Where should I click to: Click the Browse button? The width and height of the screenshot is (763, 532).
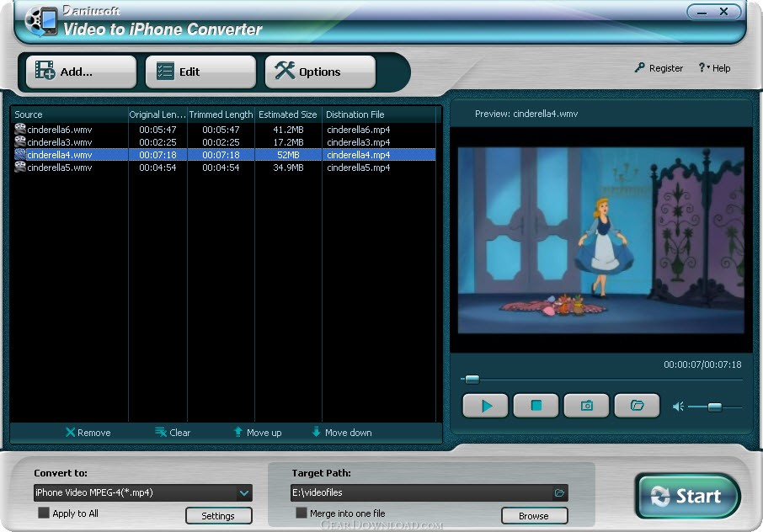pyautogui.click(x=534, y=516)
